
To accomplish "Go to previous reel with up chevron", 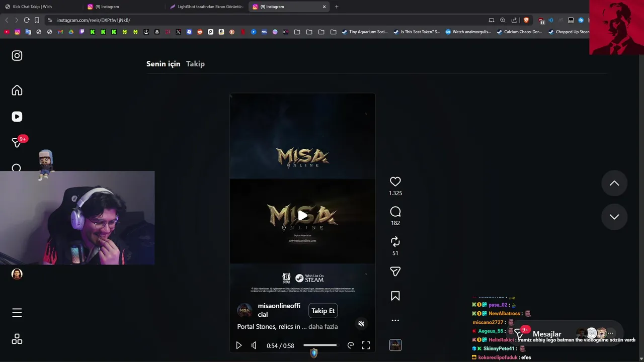I will [614, 183].
